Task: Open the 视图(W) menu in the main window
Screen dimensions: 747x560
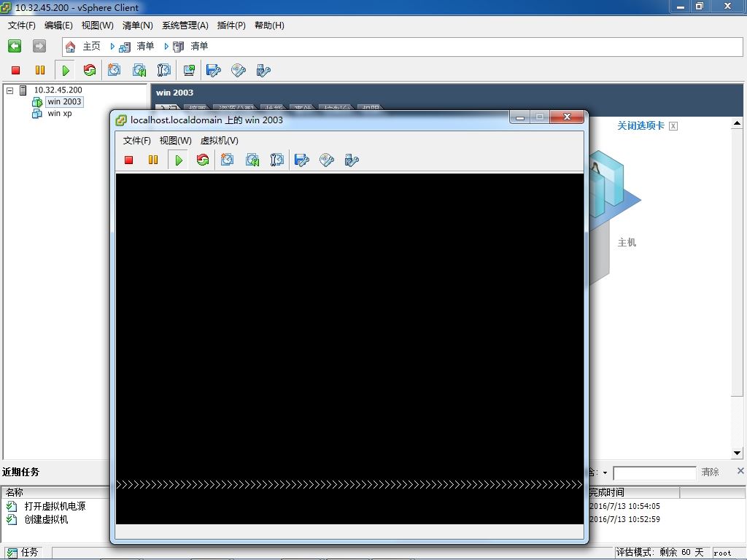Action: coord(98,26)
